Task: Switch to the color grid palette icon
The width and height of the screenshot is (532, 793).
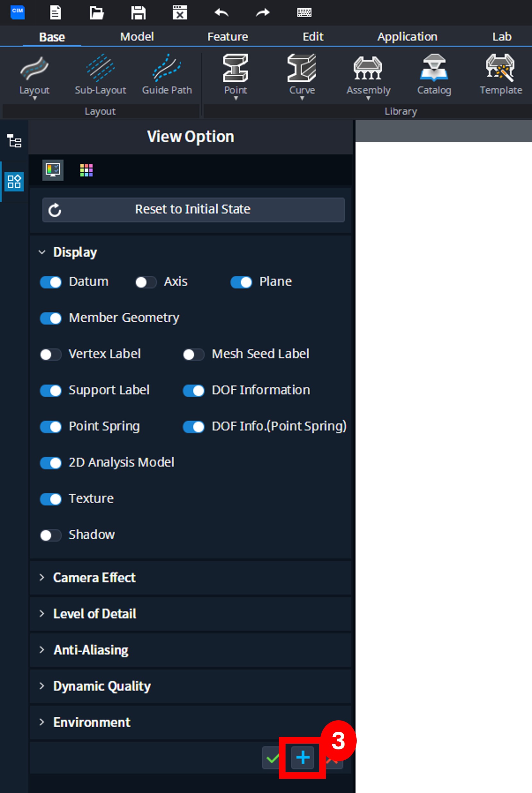Action: tap(86, 170)
